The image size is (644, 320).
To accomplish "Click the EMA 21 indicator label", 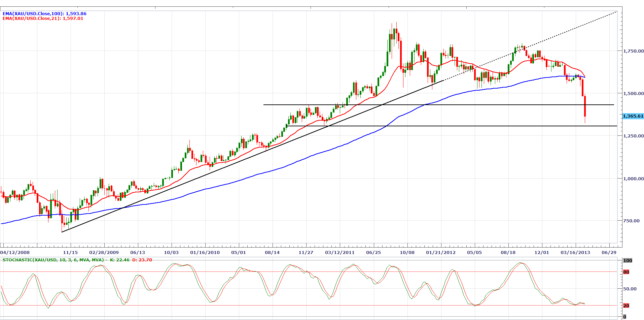I will [43, 19].
